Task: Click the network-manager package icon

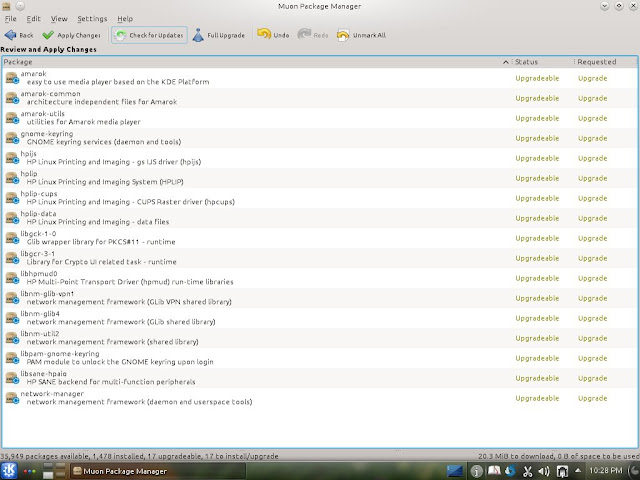Action: tap(12, 398)
